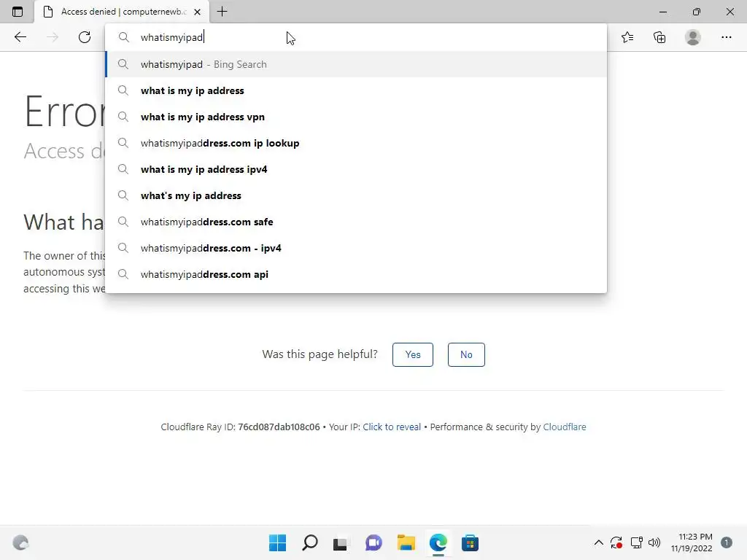Screen dimensions: 747x560
Task: Open the tab actions menu icon
Action: coord(18,12)
